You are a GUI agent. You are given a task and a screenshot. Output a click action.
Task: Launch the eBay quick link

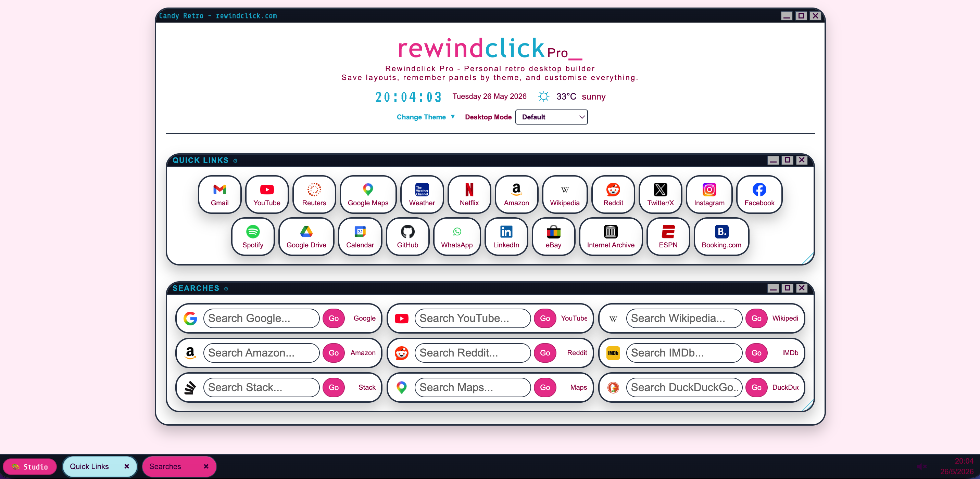point(553,237)
